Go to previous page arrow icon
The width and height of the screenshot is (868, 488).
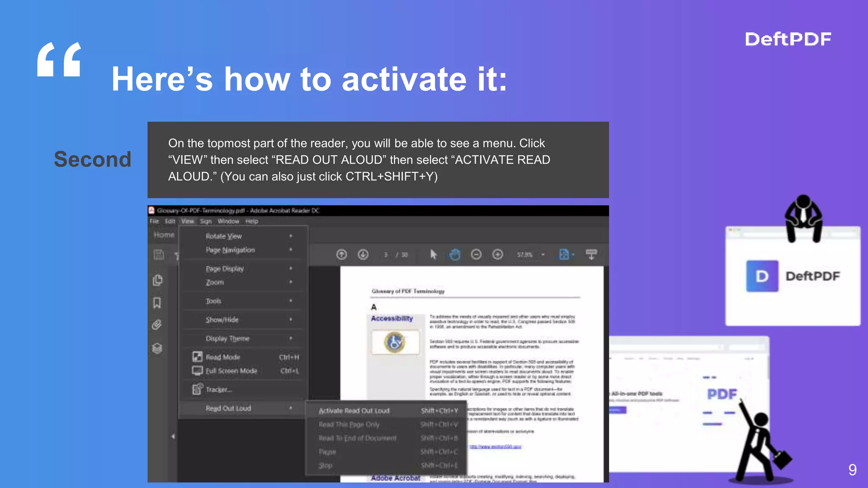click(x=342, y=254)
